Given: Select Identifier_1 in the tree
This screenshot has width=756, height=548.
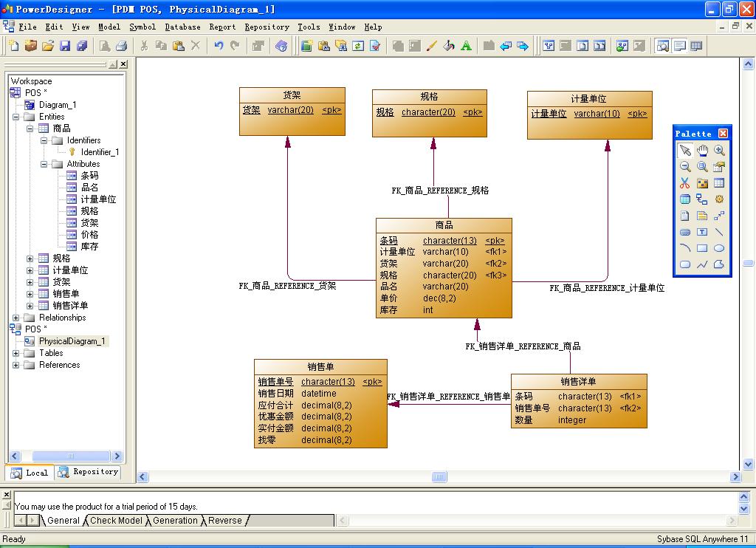Looking at the screenshot, I should tap(100, 152).
